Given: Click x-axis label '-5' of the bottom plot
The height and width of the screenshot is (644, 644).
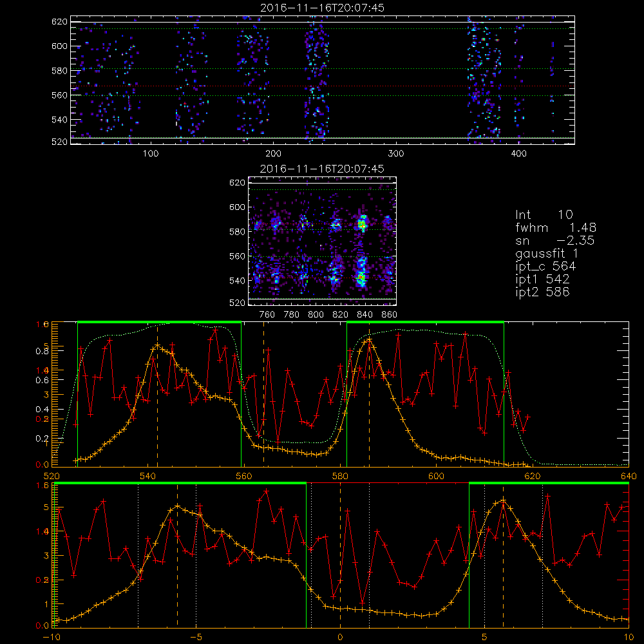Looking at the screenshot, I should (196, 637).
